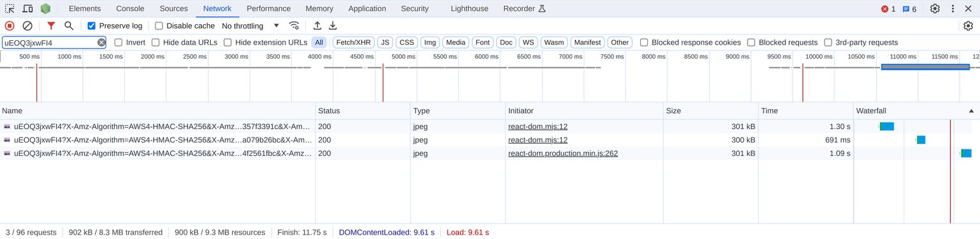Open the Application tab
Viewport: 980px width, 239px height.
click(367, 9)
